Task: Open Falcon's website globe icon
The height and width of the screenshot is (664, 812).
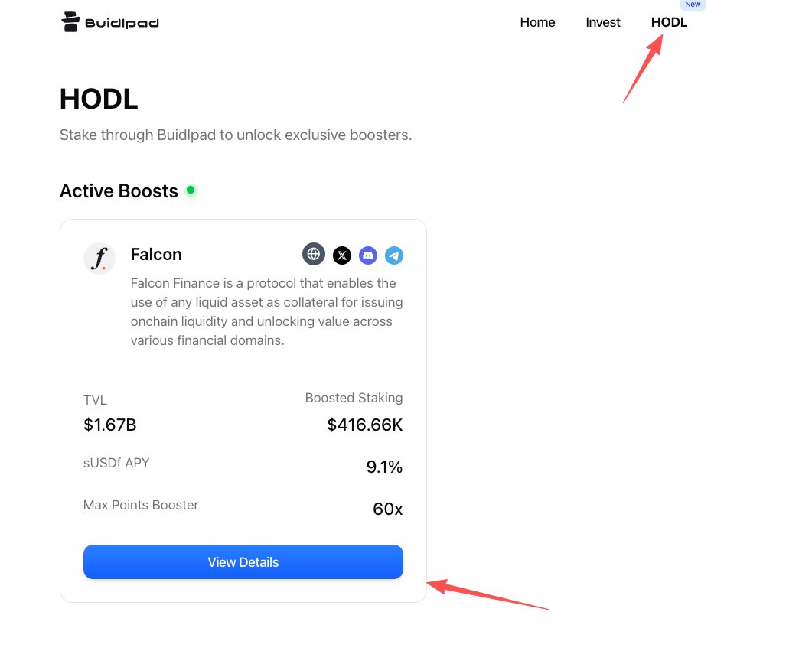Action: point(314,254)
